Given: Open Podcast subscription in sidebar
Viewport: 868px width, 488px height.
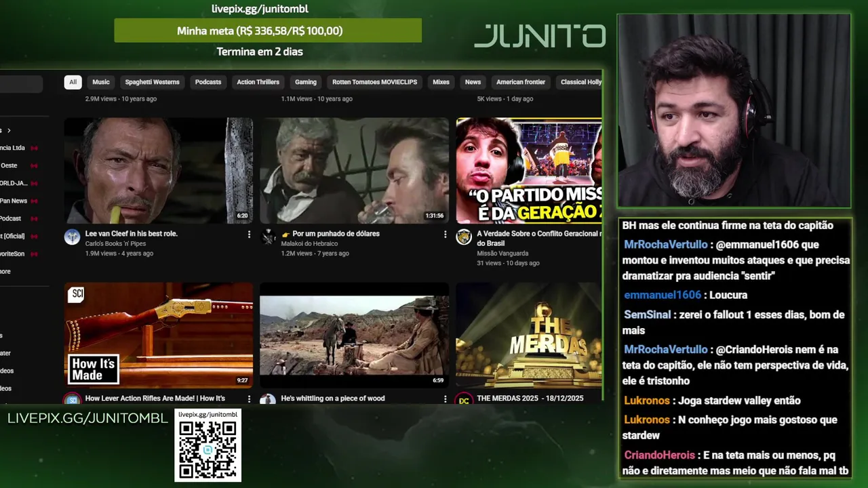Looking at the screenshot, I should tap(11, 219).
